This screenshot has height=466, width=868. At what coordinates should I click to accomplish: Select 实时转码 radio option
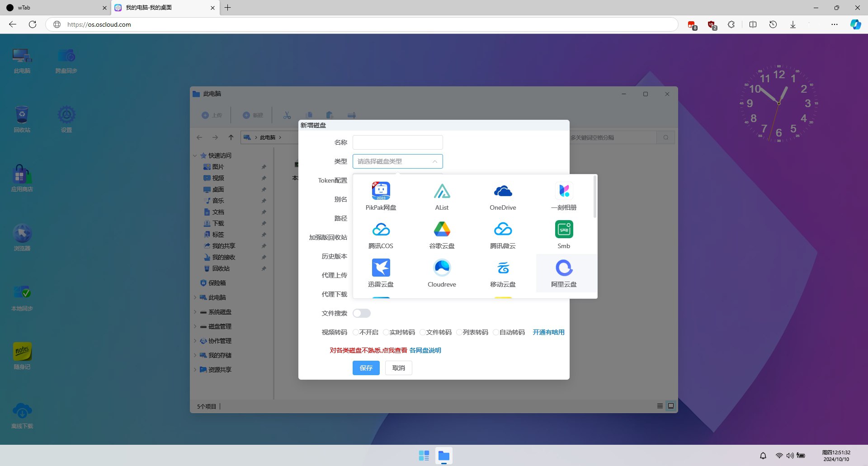(x=399, y=332)
